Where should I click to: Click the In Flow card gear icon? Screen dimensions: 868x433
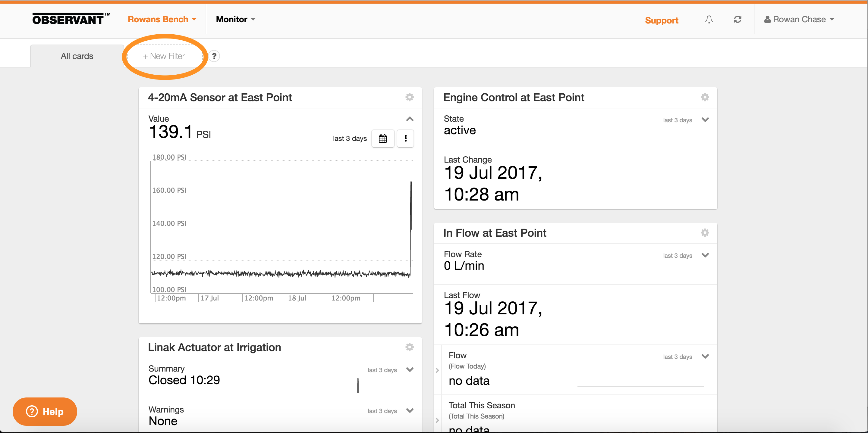(705, 233)
